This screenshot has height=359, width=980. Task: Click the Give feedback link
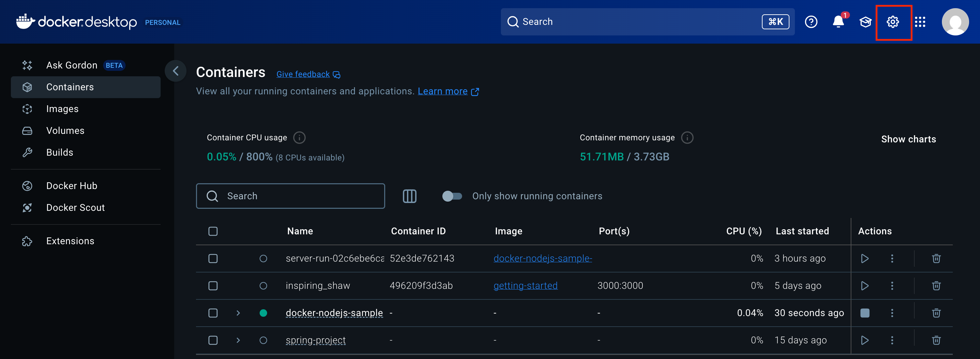303,74
